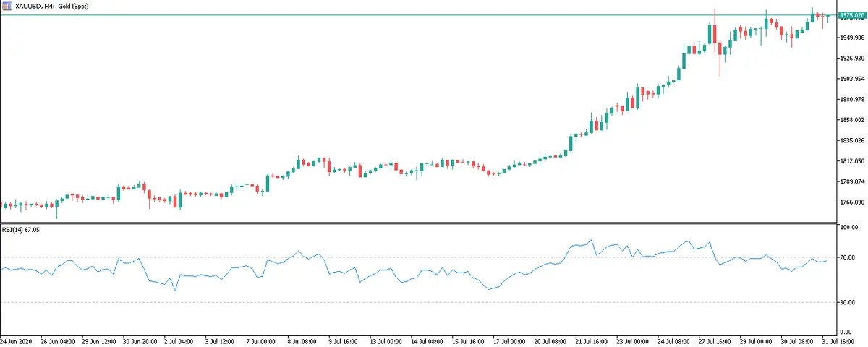Click the 1812.050 price axis label
The height and width of the screenshot is (347, 868).
(851, 161)
